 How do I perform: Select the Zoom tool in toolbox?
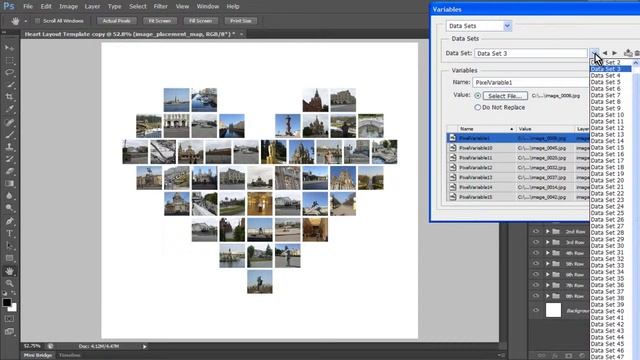[x=9, y=283]
